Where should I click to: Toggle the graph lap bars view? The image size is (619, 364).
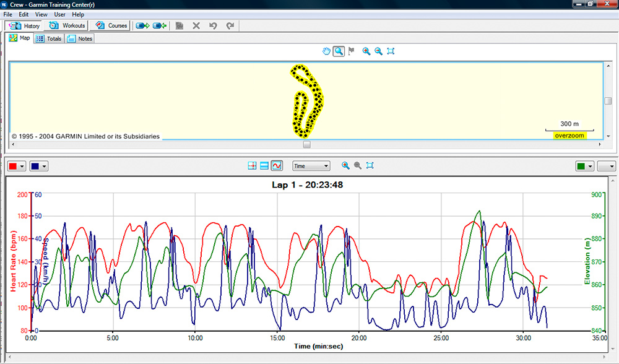[264, 166]
